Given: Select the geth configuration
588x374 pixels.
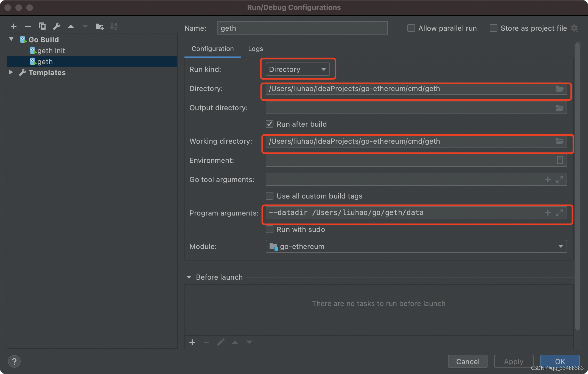Looking at the screenshot, I should point(92,62).
